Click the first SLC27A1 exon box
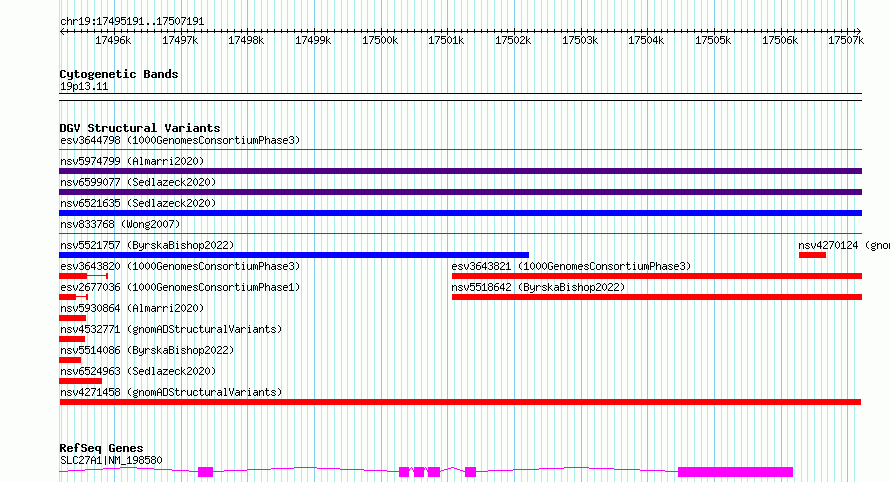The height and width of the screenshot is (482, 890). point(205,472)
